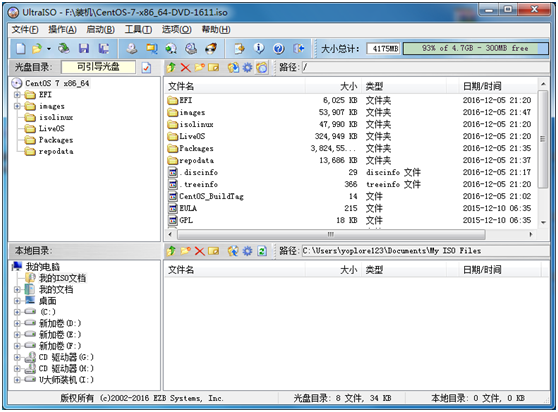Viewport: 558px width, 412px height.
Task: Open the 启动(B) menu
Action: pyautogui.click(x=100, y=30)
